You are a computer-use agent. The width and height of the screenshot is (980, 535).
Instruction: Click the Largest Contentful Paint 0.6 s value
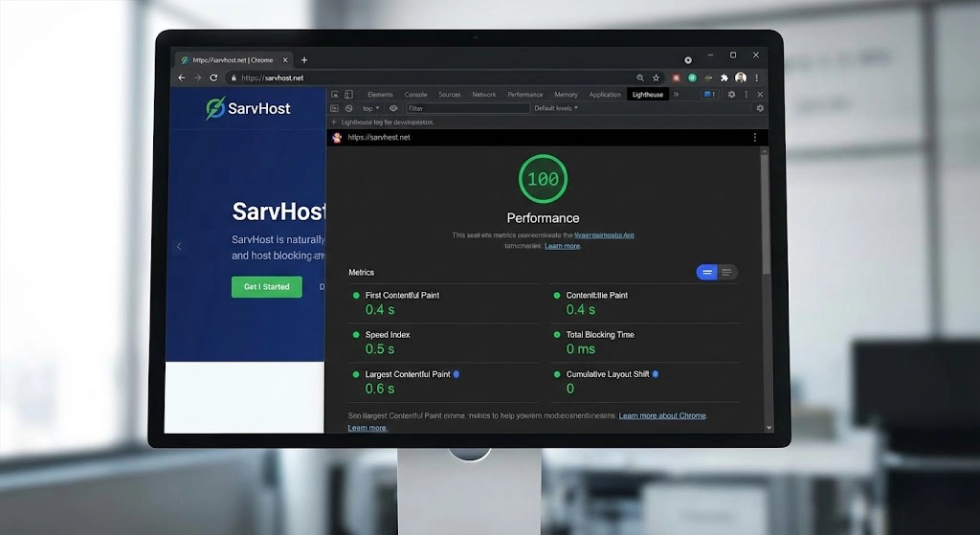click(380, 389)
